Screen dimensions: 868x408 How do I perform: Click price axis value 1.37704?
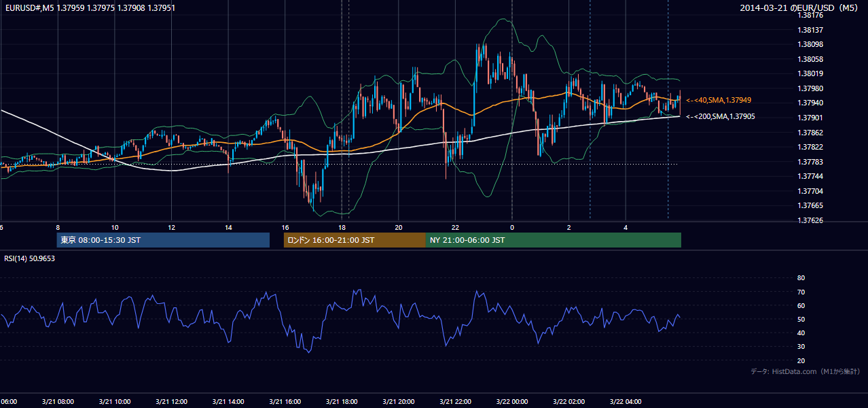[x=810, y=191]
